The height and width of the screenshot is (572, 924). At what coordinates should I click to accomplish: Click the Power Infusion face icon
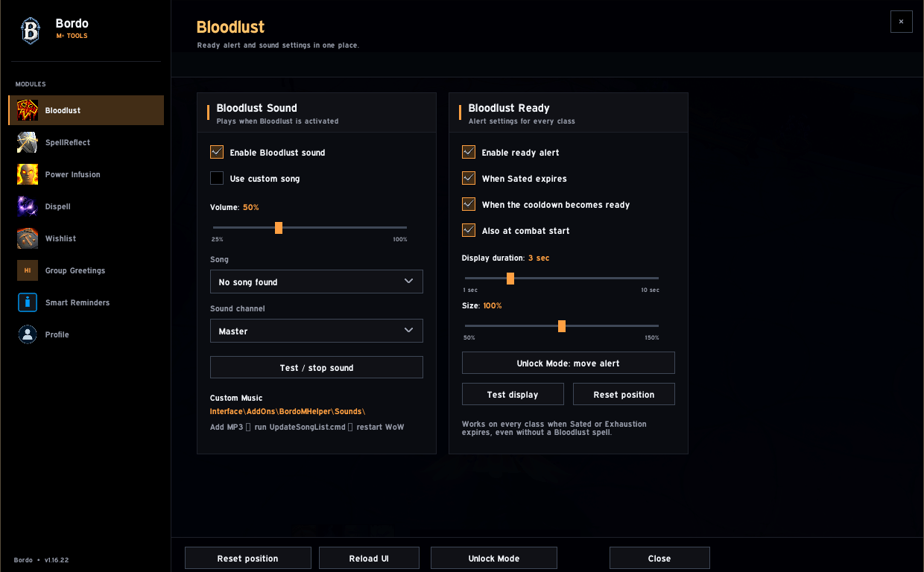coord(28,174)
